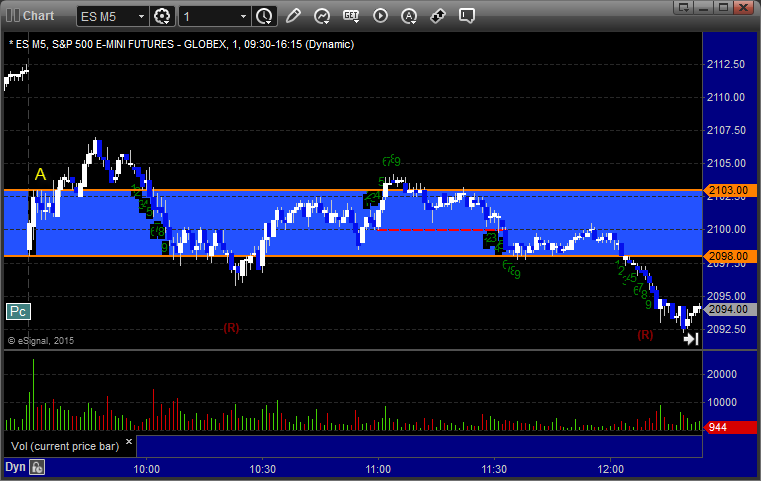Click the 10000 volume scale label

click(x=722, y=402)
